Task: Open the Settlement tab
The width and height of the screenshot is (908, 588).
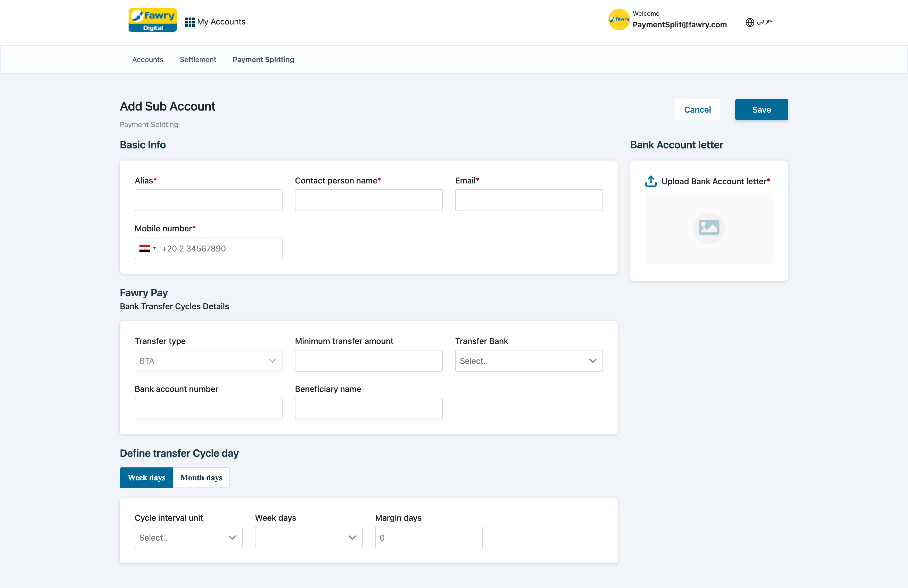Action: pos(198,60)
